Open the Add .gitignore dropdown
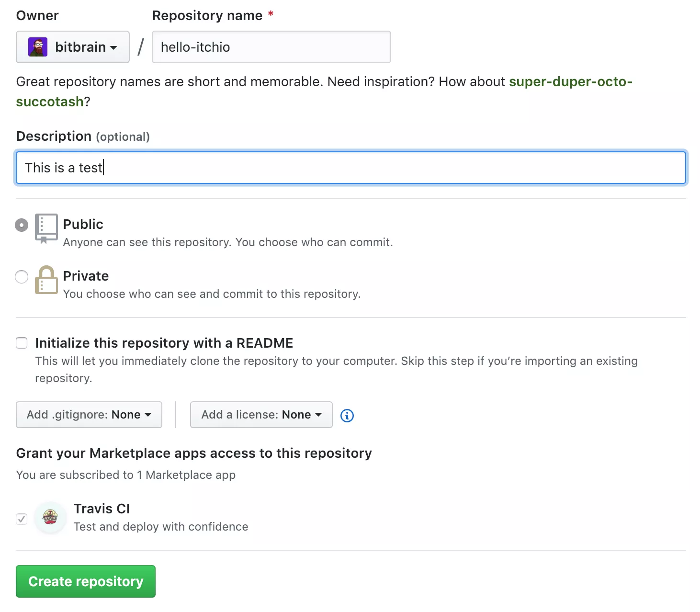The width and height of the screenshot is (700, 612). (89, 415)
